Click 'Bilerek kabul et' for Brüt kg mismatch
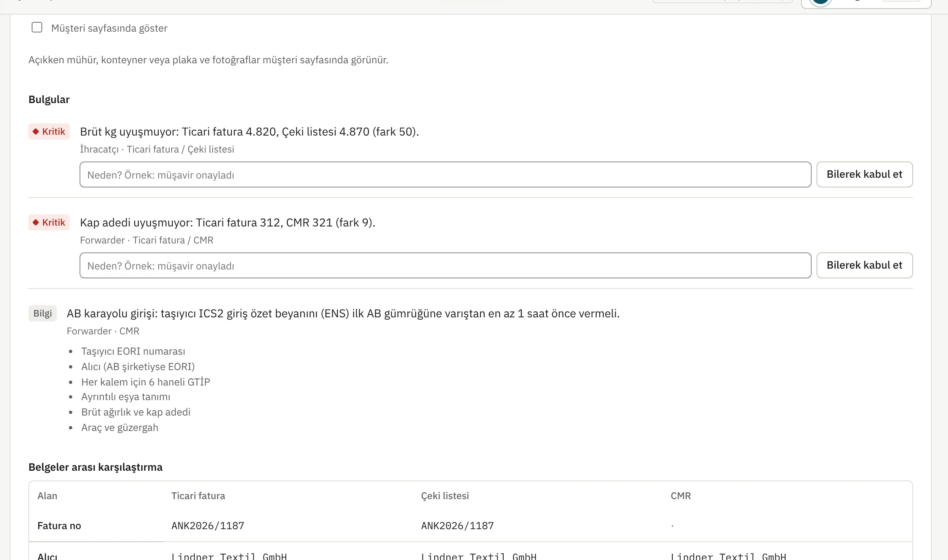The image size is (948, 560). [x=864, y=174]
